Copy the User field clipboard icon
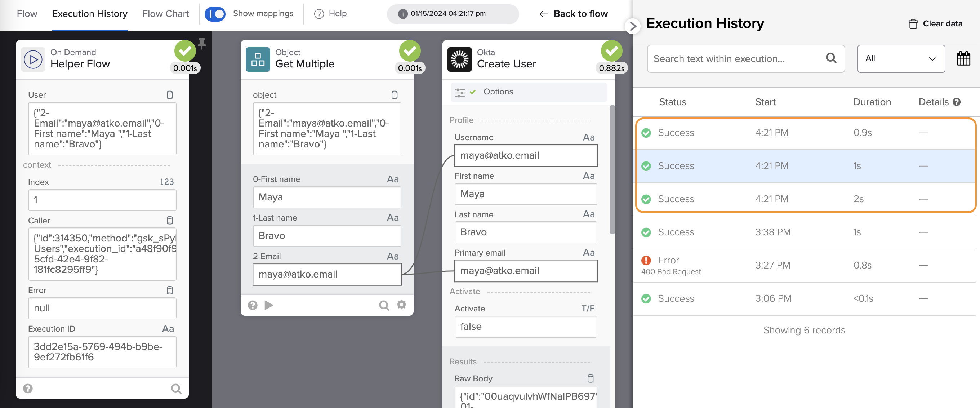 (170, 95)
